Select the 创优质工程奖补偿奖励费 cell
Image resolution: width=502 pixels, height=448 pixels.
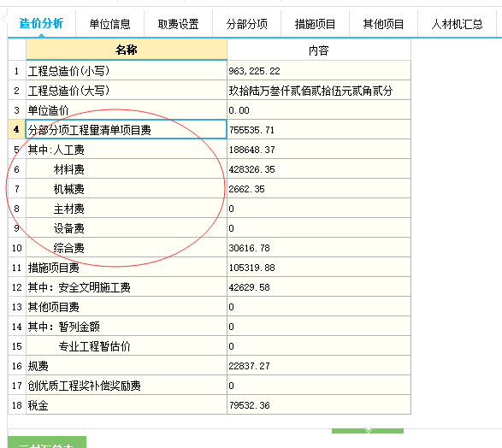127,386
